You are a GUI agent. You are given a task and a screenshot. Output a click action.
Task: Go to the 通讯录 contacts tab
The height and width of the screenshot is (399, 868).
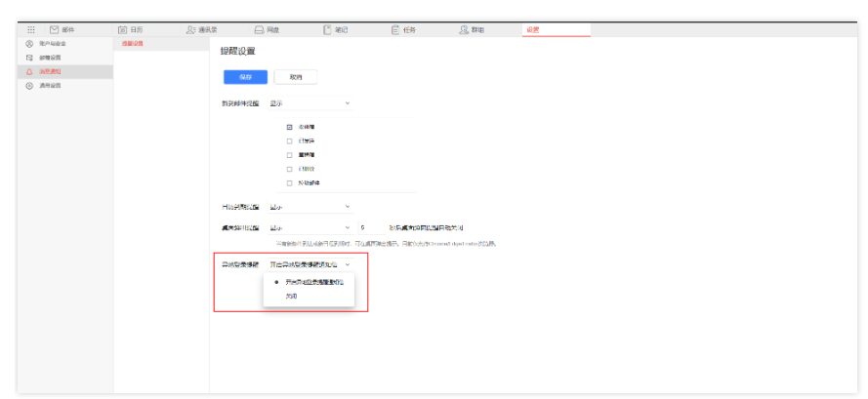[201, 30]
